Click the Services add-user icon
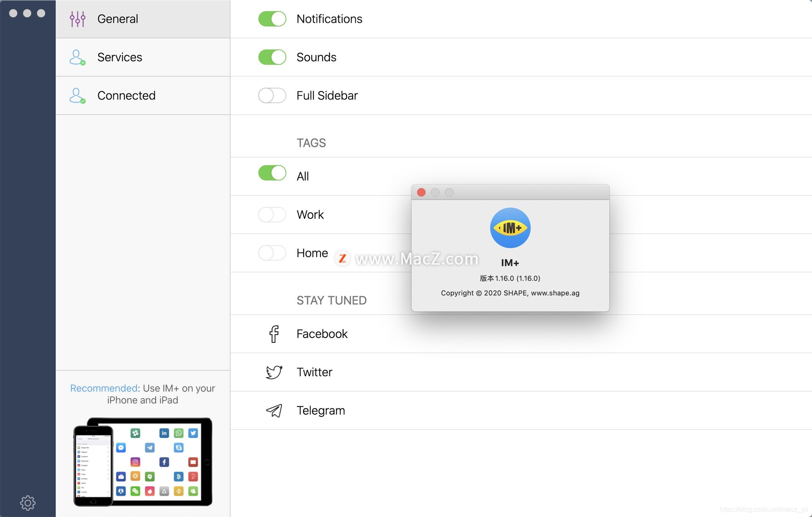 point(77,58)
